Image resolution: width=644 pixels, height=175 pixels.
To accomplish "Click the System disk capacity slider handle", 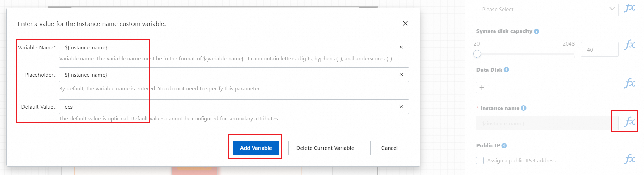I will pos(477,54).
